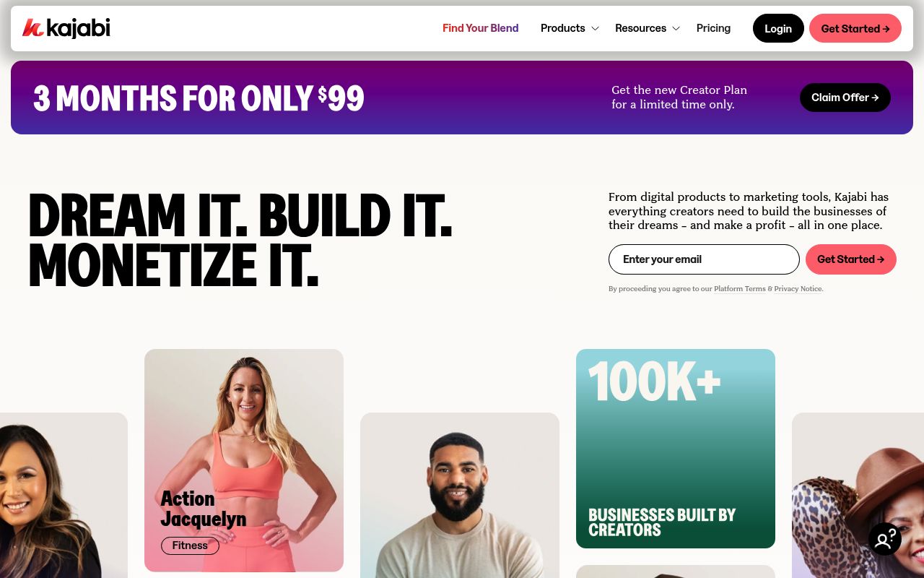Click the Kajabi logo icon

[33, 28]
